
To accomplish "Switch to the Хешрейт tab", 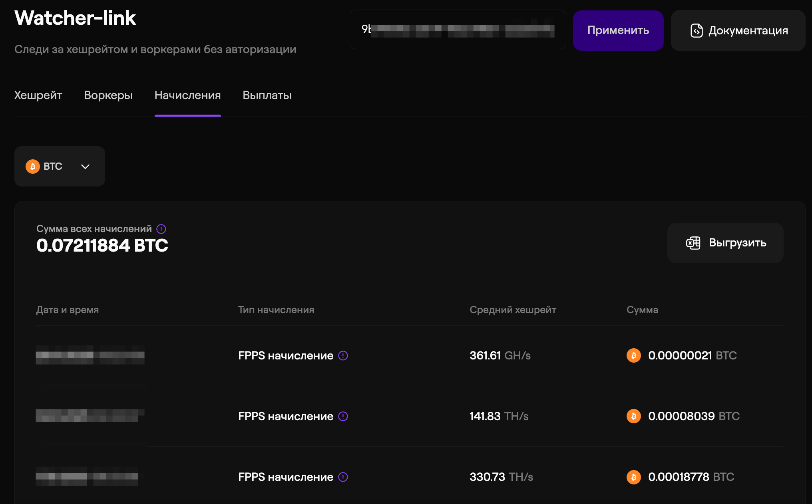I will pyautogui.click(x=38, y=95).
